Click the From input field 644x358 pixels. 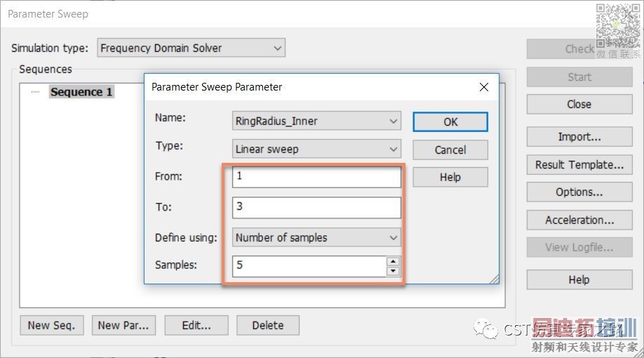[316, 177]
